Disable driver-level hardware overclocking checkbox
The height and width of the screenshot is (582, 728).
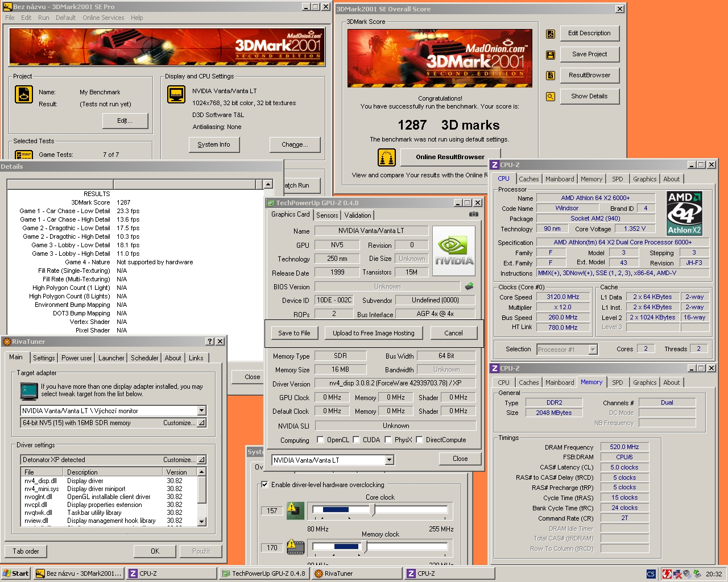coord(264,485)
